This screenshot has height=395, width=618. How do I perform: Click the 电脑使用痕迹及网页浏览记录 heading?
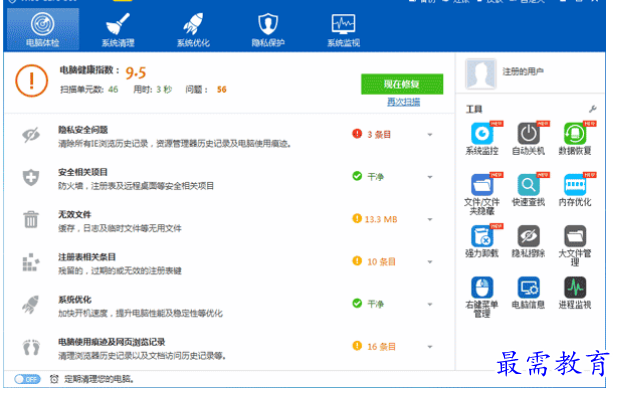(x=112, y=342)
